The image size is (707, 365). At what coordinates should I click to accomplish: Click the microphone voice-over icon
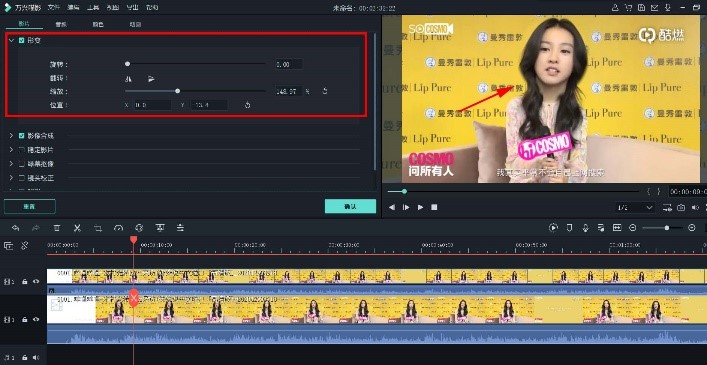point(585,228)
